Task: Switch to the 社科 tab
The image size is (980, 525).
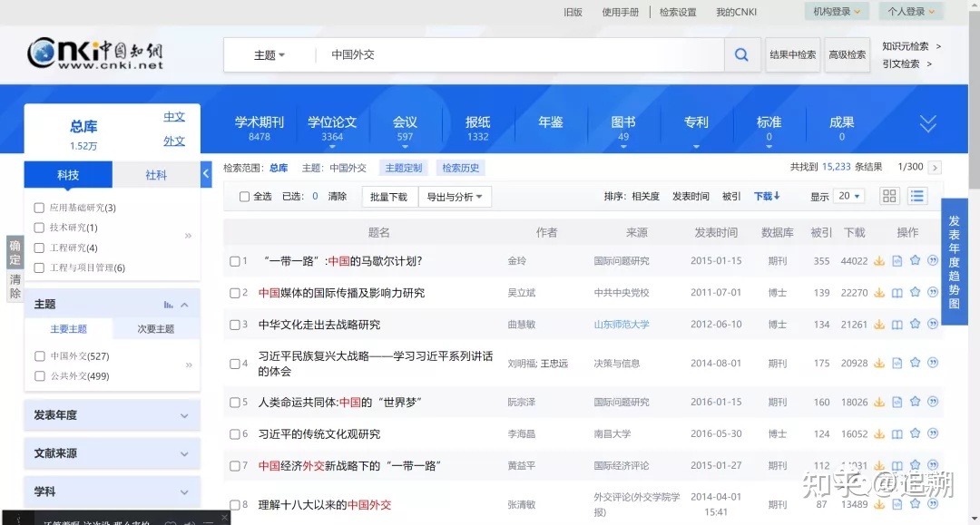Action: point(156,175)
